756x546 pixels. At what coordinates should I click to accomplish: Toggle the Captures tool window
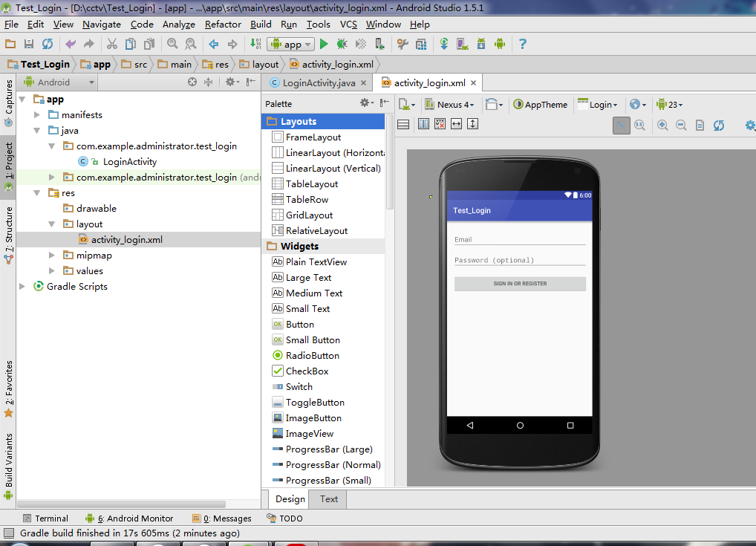tap(9, 103)
